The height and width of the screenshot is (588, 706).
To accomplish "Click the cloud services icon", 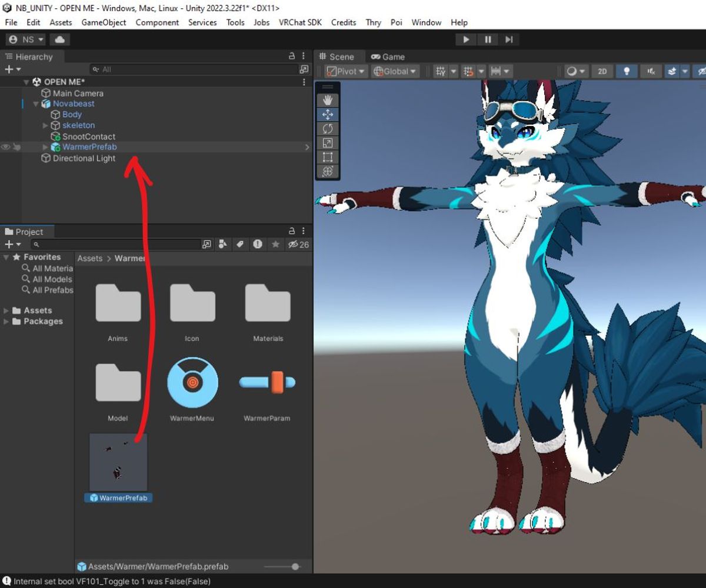I will tap(59, 39).
